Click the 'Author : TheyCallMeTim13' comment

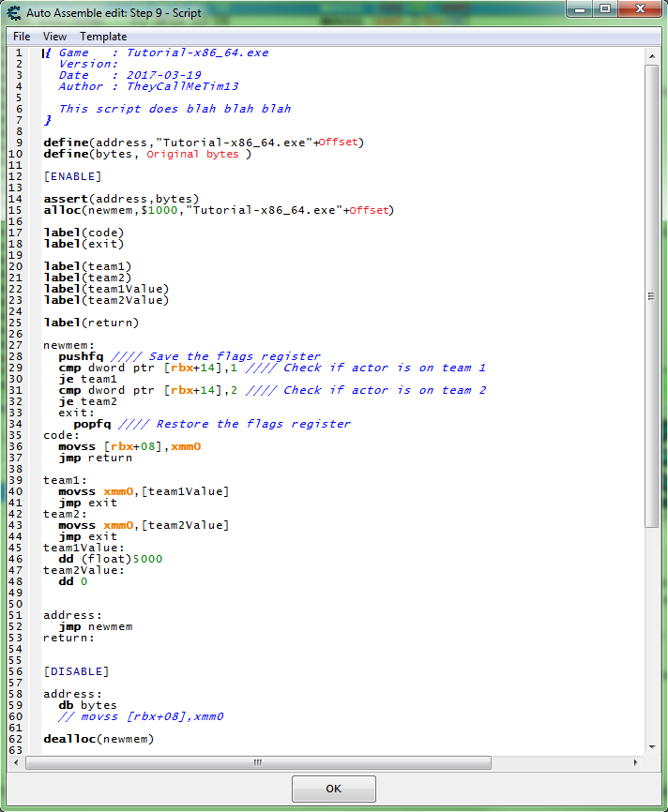(x=149, y=86)
